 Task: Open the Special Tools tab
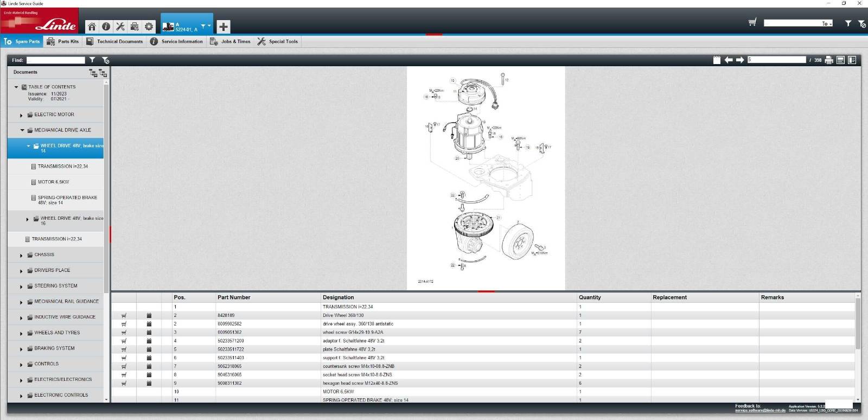278,41
